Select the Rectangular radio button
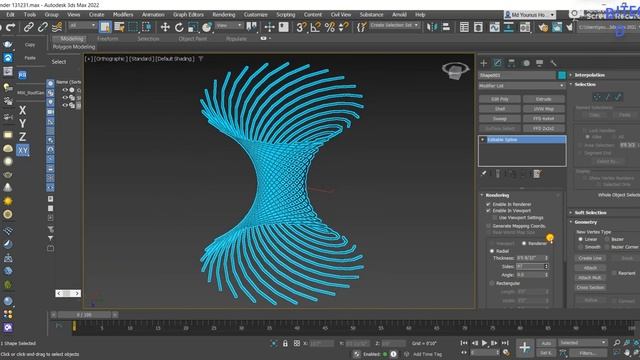 (492, 283)
